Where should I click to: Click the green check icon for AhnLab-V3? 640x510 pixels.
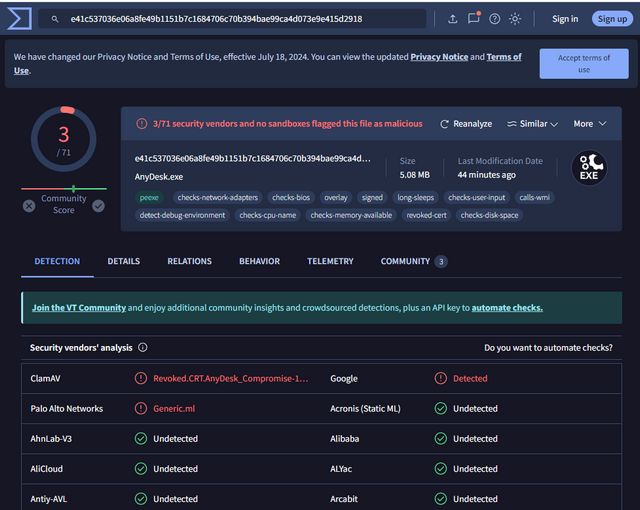(141, 439)
